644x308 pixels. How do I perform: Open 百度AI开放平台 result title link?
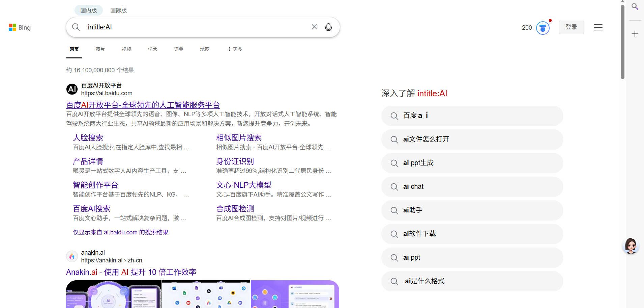143,105
